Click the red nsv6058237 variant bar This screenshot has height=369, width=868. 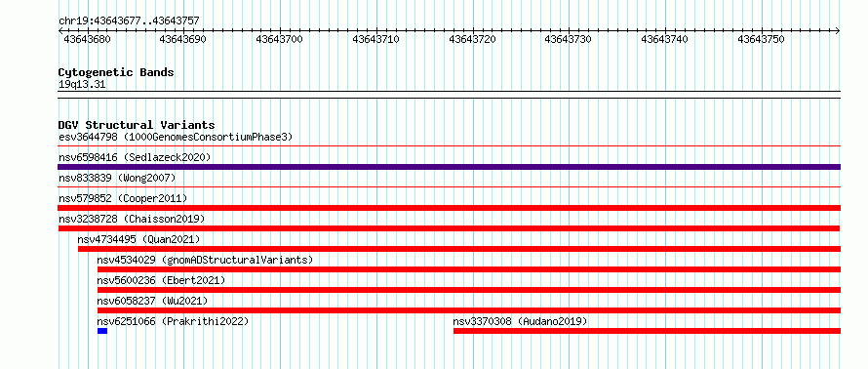[469, 310]
